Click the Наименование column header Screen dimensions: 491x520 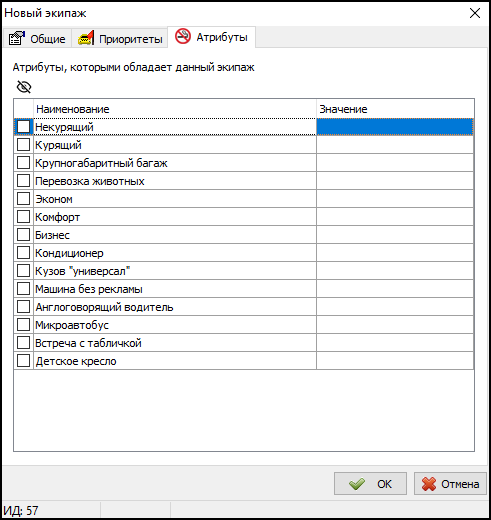coord(175,109)
